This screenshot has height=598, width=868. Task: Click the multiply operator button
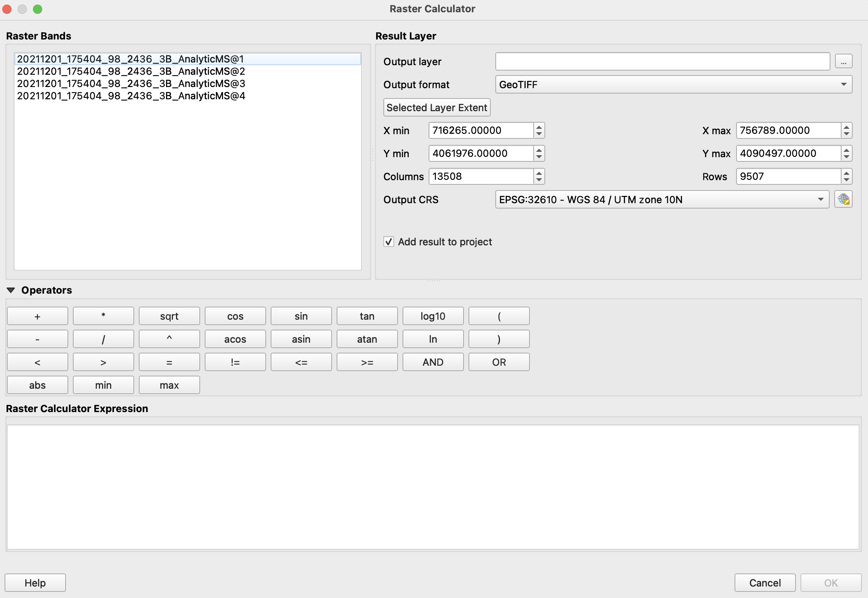(104, 316)
